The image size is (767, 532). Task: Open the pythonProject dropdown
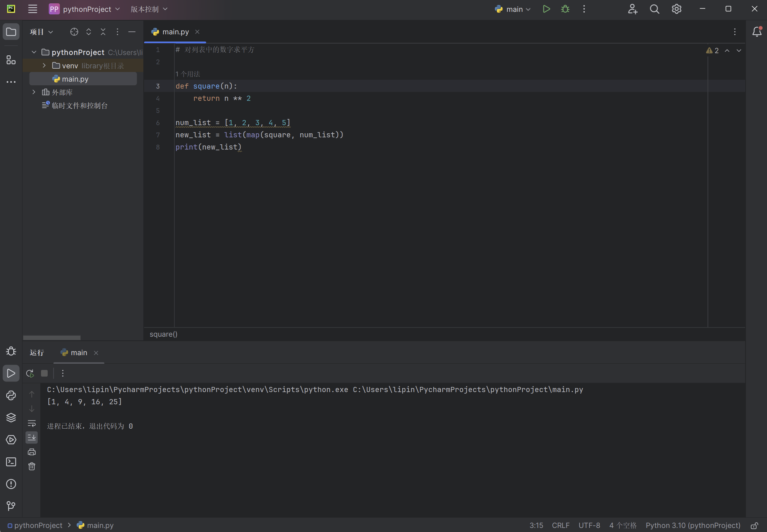tap(85, 9)
